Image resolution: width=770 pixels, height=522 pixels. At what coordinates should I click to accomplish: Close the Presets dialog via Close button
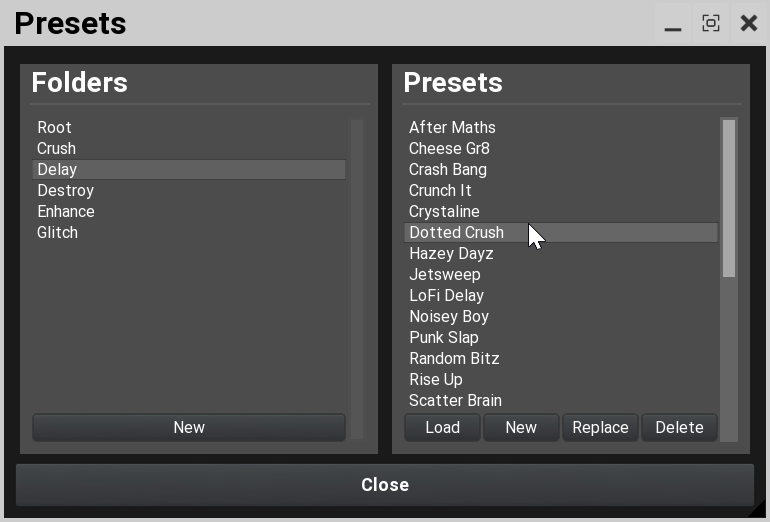point(385,485)
